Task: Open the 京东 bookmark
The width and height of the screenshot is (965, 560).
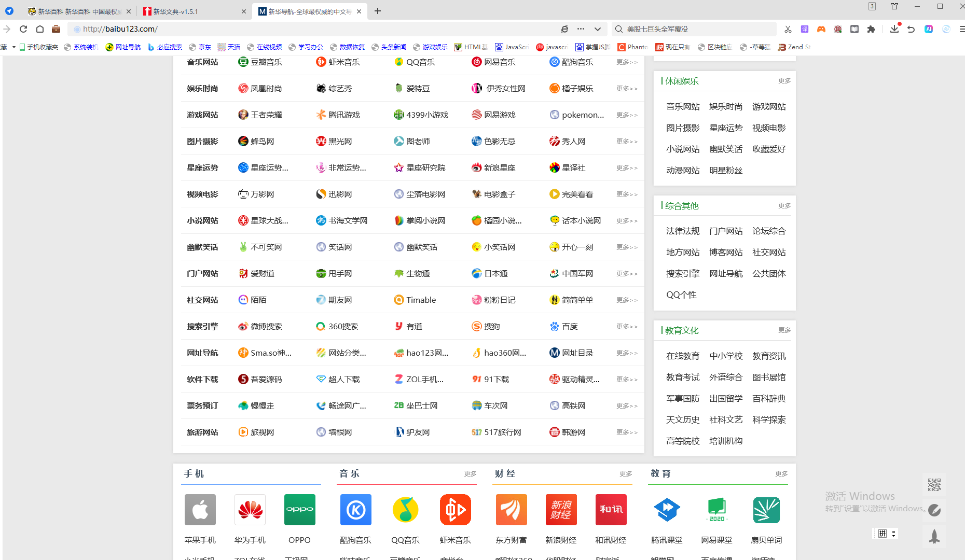Action: pyautogui.click(x=200, y=47)
